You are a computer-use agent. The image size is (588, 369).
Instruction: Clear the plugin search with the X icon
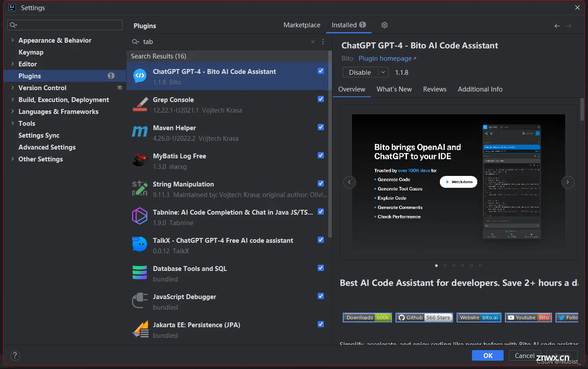313,42
